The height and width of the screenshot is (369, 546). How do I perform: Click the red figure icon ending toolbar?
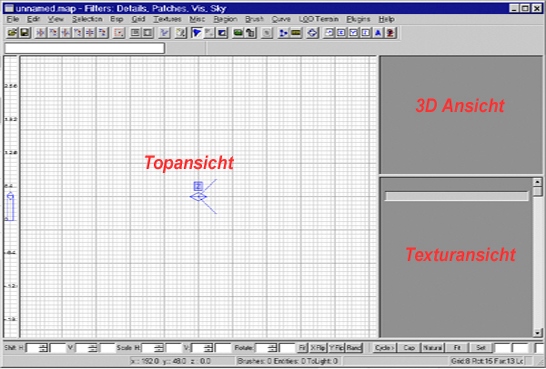point(390,33)
